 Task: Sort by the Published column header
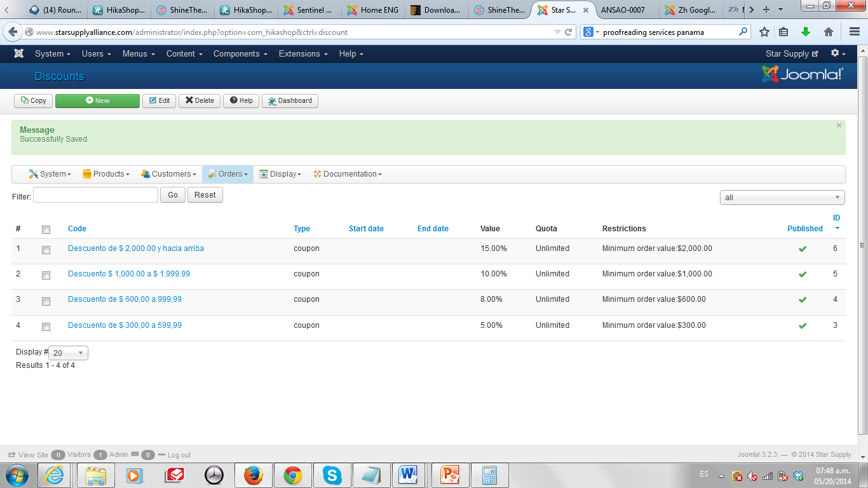click(805, 229)
